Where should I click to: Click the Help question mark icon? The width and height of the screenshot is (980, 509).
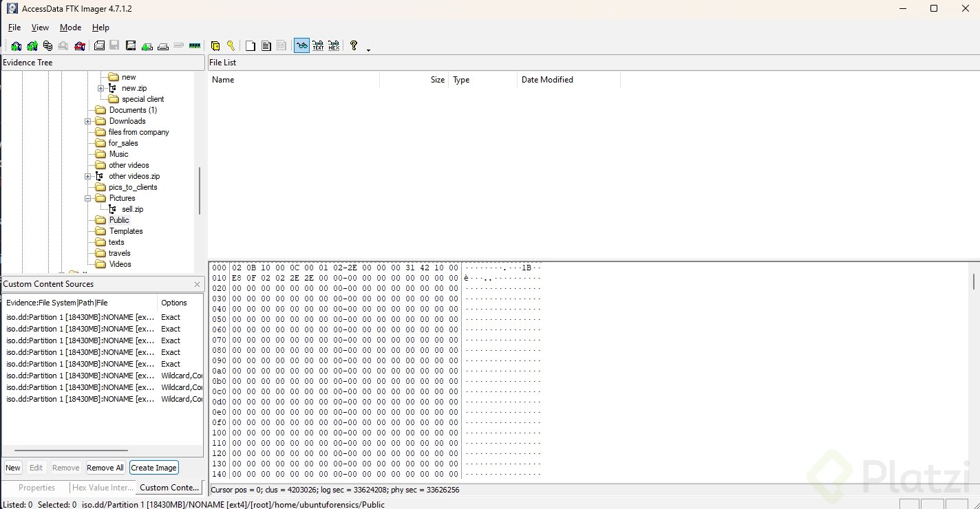(354, 46)
